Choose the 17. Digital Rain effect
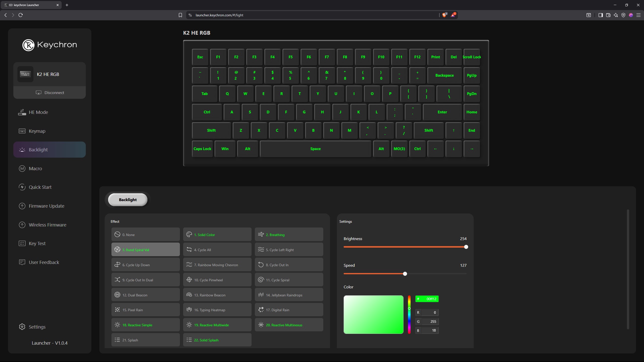The width and height of the screenshot is (644, 362). [289, 310]
